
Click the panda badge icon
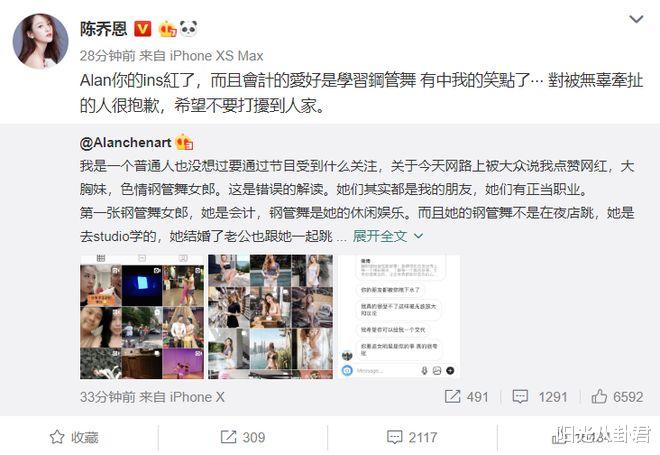coord(188,29)
